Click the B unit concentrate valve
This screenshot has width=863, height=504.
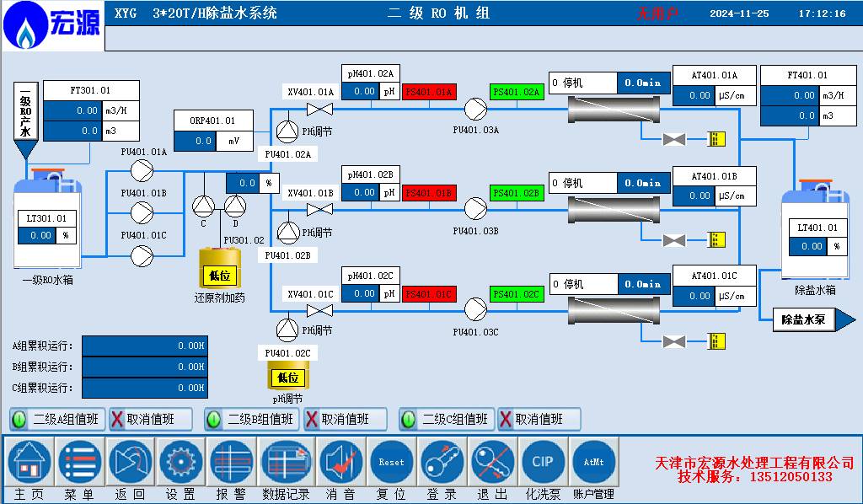point(673,240)
